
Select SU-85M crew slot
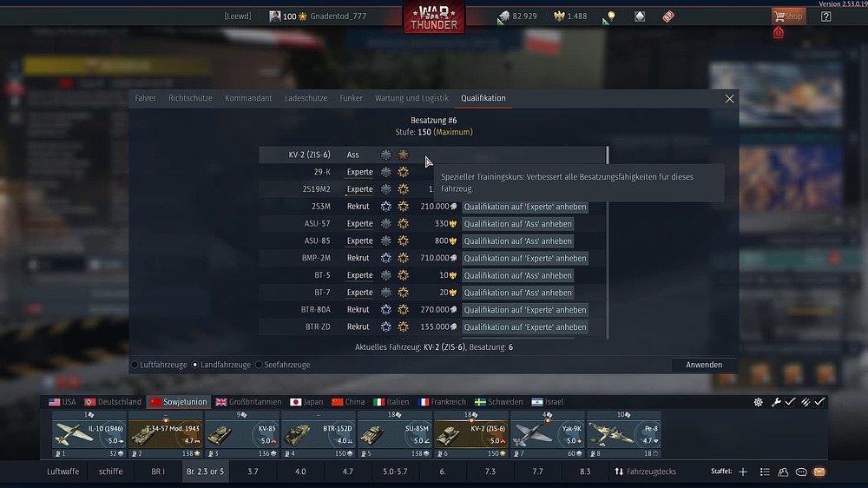click(395, 434)
